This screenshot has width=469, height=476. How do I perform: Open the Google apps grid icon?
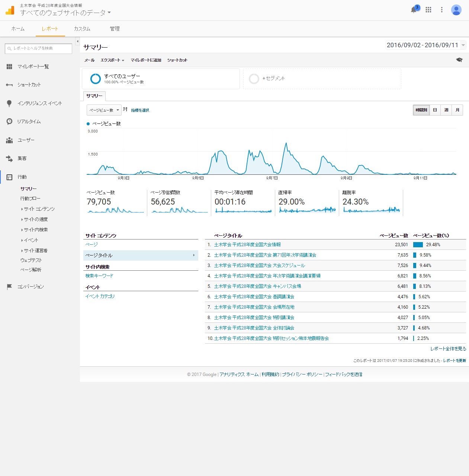pyautogui.click(x=428, y=10)
